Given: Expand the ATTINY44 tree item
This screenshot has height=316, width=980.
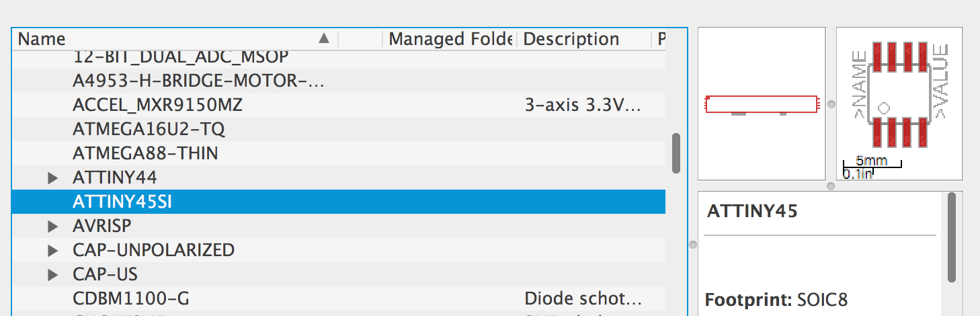Looking at the screenshot, I should click(x=53, y=178).
